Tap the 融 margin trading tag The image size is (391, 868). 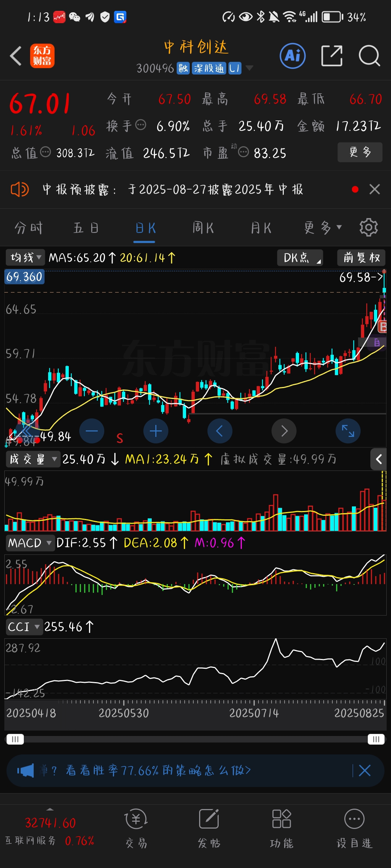183,68
